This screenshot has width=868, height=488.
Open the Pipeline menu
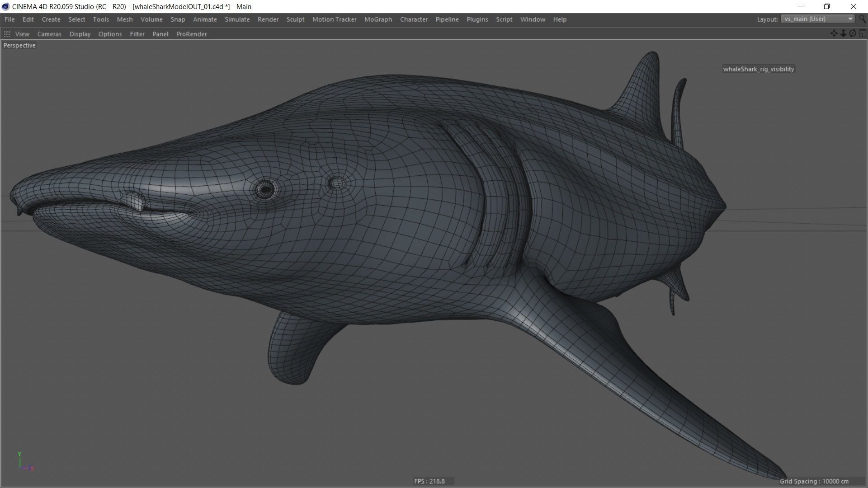(x=447, y=19)
